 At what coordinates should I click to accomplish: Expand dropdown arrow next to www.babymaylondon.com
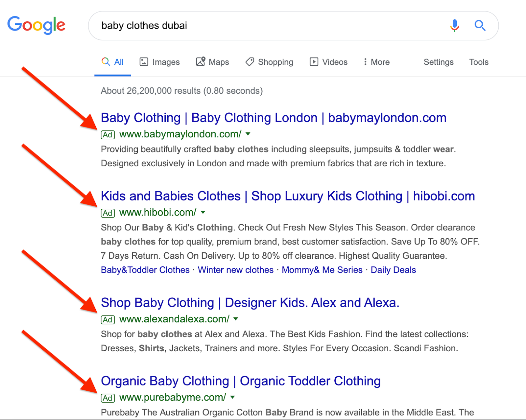[x=248, y=134]
